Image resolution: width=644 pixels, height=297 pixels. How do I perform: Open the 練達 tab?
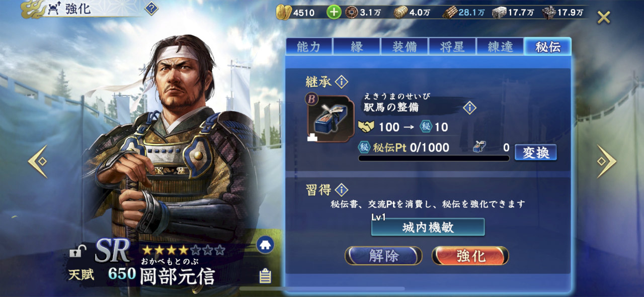click(500, 47)
